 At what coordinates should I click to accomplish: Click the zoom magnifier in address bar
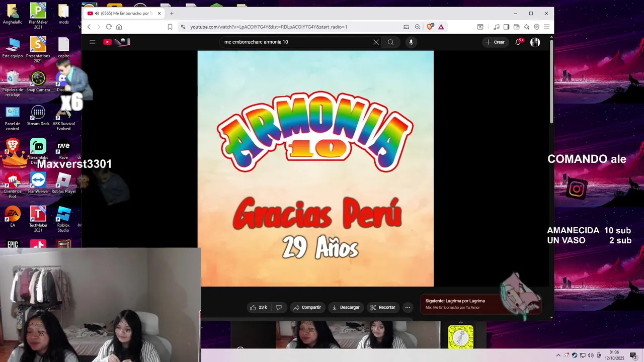418,27
